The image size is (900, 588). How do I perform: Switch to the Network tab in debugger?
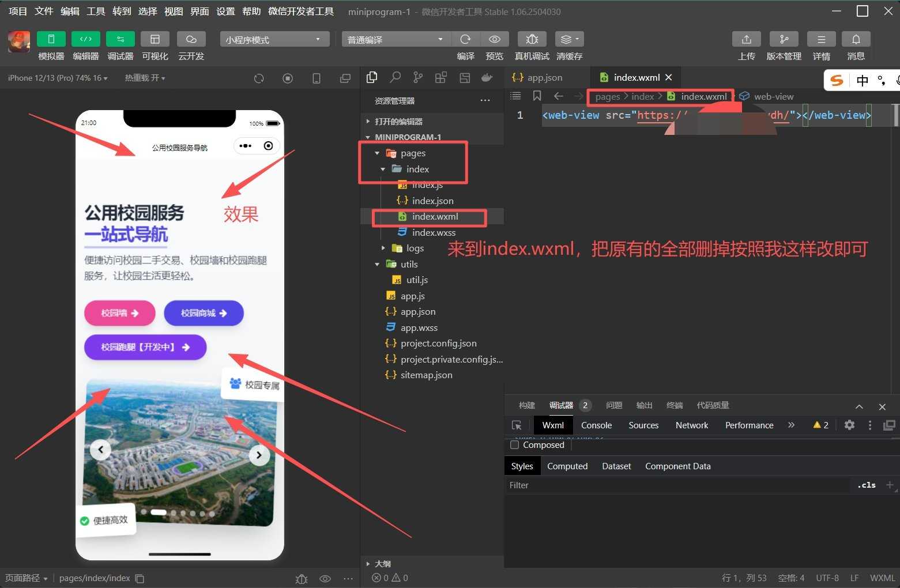(x=691, y=425)
